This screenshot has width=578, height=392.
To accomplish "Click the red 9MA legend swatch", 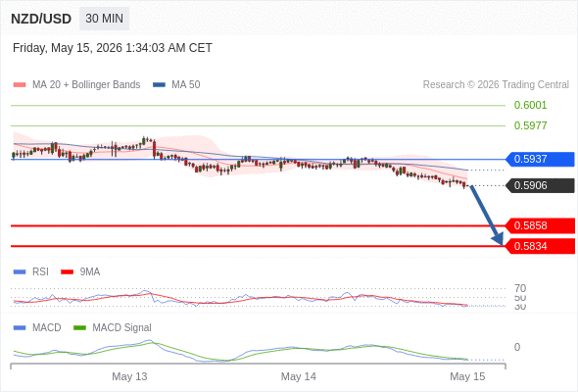I will pyautogui.click(x=67, y=272).
